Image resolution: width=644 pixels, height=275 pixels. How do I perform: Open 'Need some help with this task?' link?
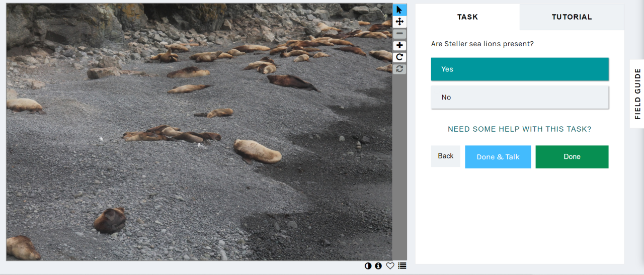pyautogui.click(x=520, y=129)
